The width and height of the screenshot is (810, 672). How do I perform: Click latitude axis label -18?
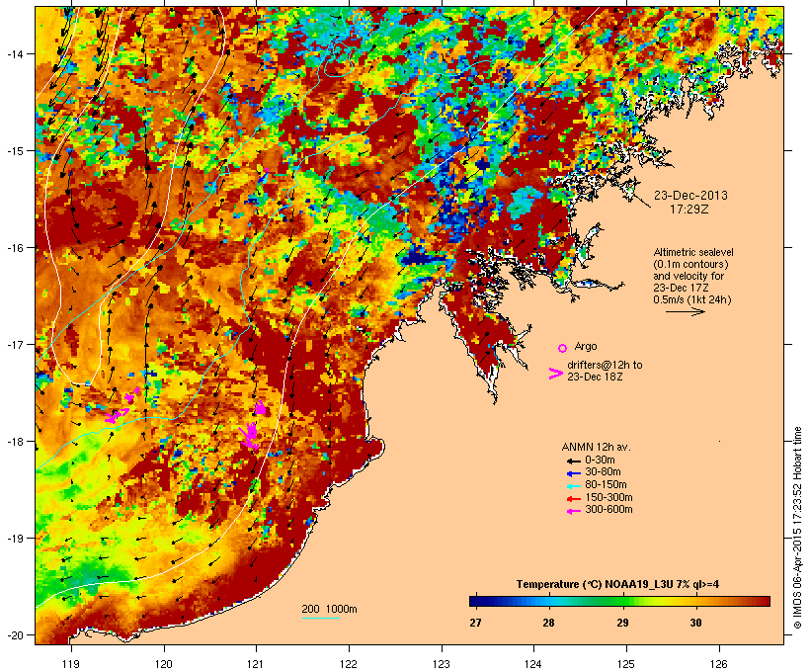pyautogui.click(x=14, y=442)
